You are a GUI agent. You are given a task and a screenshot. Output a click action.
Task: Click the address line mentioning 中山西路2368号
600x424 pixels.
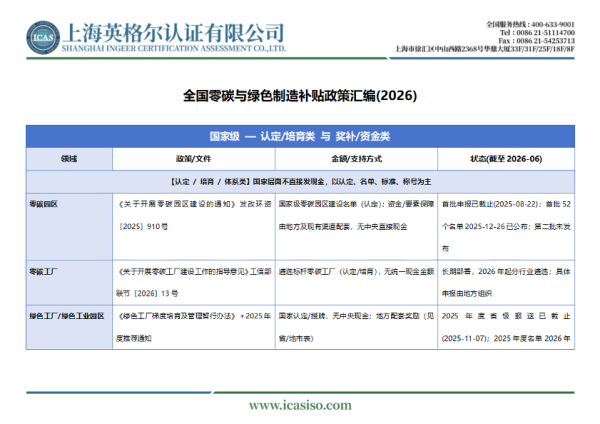(x=485, y=49)
